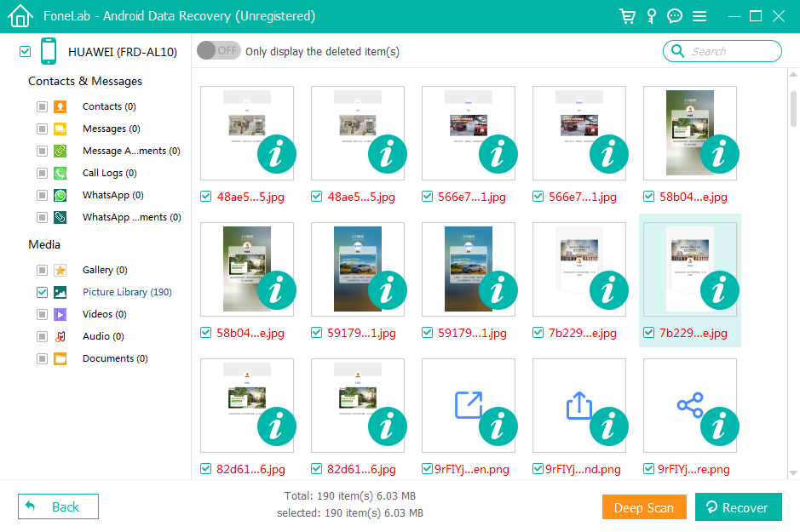Image resolution: width=800 pixels, height=532 pixels.
Task: Open the shopping cart purchase icon
Action: coord(628,16)
